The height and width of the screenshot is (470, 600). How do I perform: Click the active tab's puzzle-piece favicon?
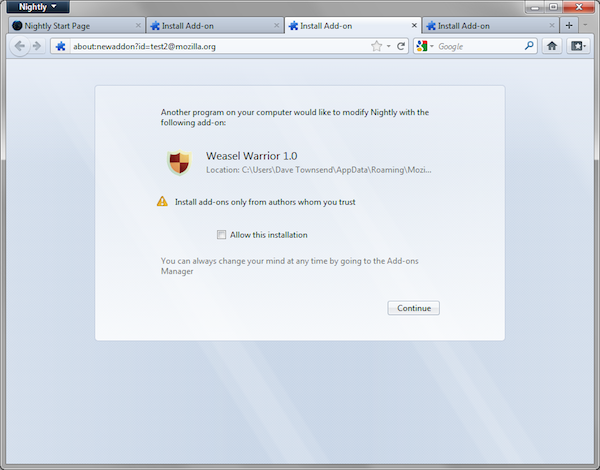[293, 26]
